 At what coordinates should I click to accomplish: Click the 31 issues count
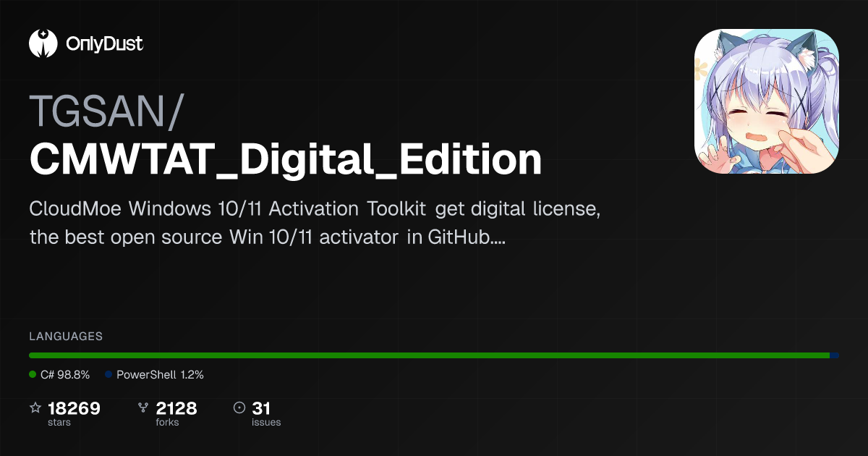261,409
